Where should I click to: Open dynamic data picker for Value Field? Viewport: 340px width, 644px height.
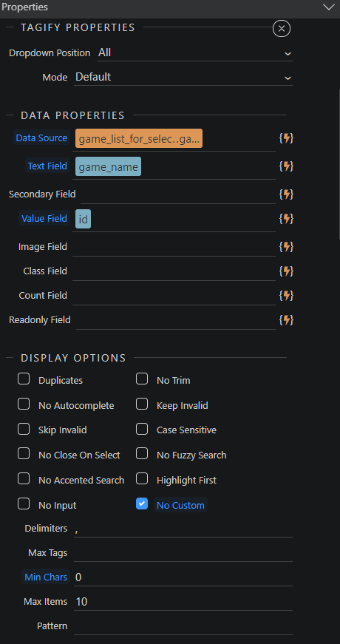tap(286, 219)
